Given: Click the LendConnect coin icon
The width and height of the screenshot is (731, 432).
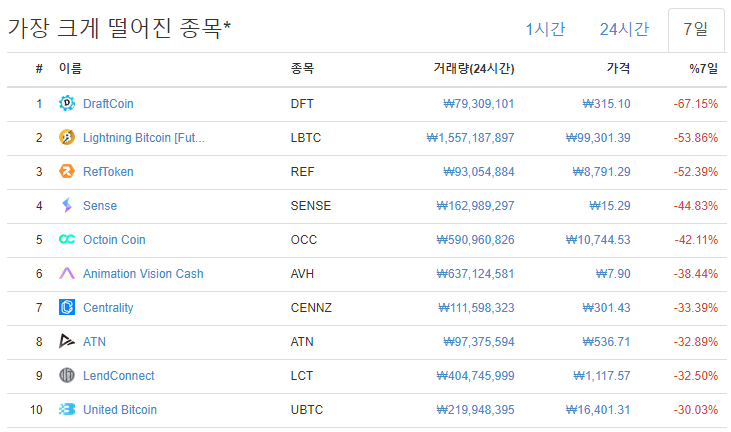Looking at the screenshot, I should [x=67, y=375].
